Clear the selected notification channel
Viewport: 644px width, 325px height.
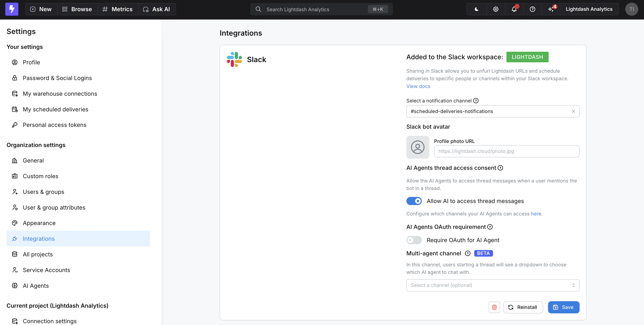[x=573, y=111]
